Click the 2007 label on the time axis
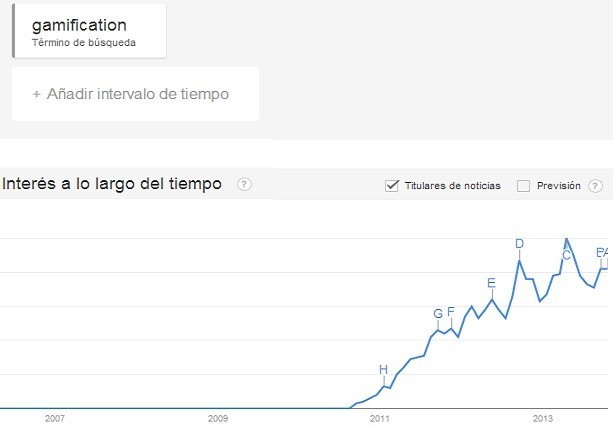Viewport: 615px width, 427px height. point(54,417)
